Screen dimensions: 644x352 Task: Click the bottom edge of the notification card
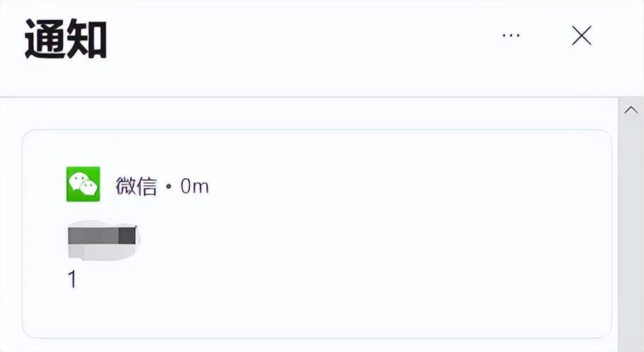point(316,337)
